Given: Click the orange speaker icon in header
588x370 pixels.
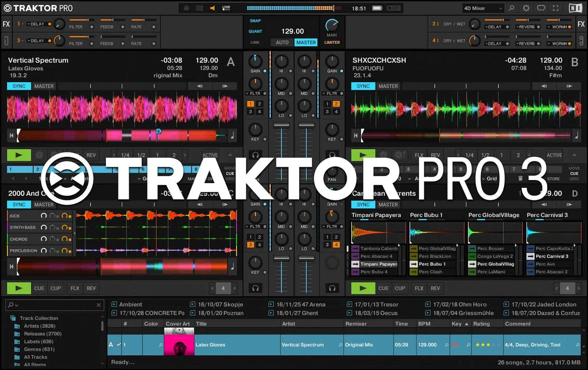Looking at the screenshot, I should [212, 8].
